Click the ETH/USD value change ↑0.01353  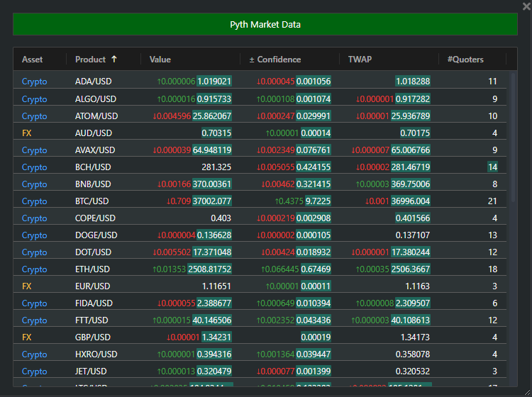170,269
